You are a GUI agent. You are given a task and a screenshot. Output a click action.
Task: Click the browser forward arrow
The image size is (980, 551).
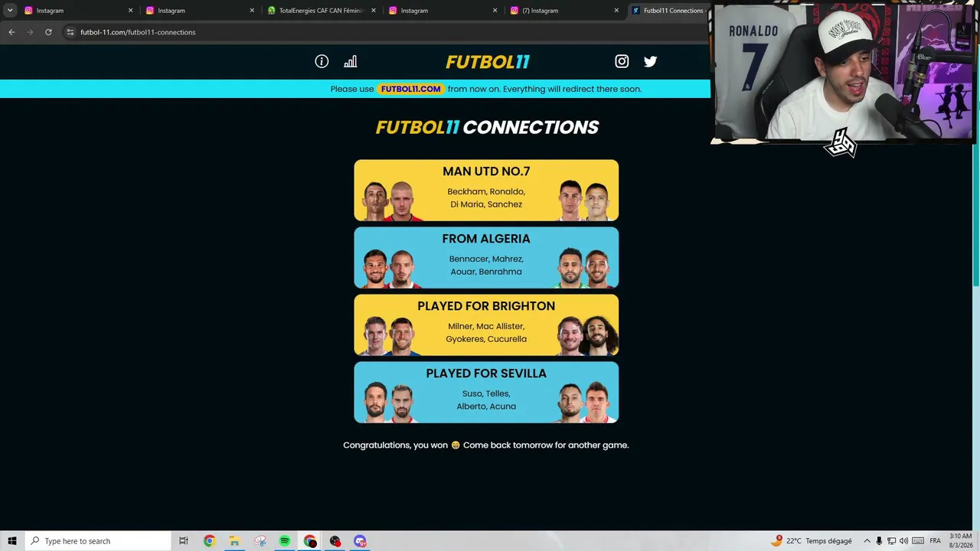(30, 32)
